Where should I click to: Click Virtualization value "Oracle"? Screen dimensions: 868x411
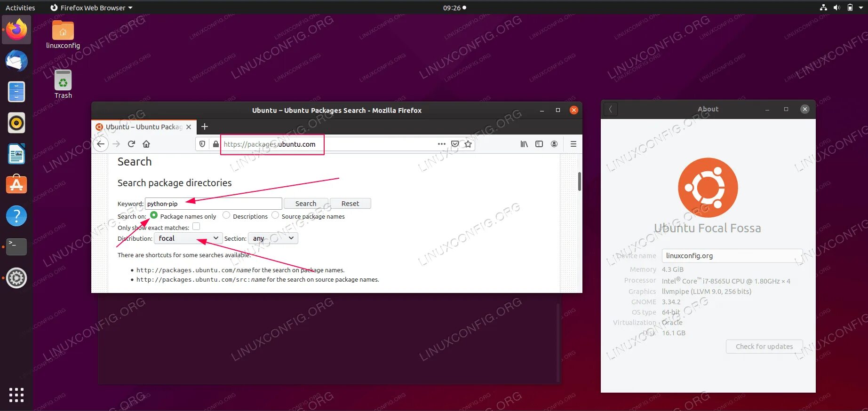672,323
